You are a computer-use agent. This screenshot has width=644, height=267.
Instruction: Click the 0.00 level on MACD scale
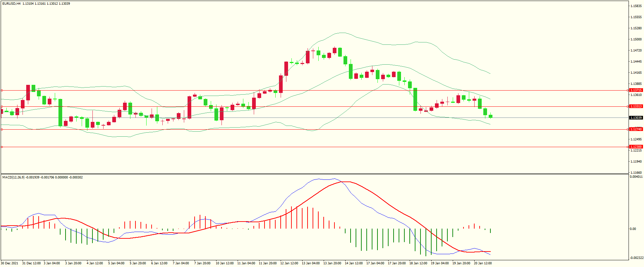click(633, 229)
